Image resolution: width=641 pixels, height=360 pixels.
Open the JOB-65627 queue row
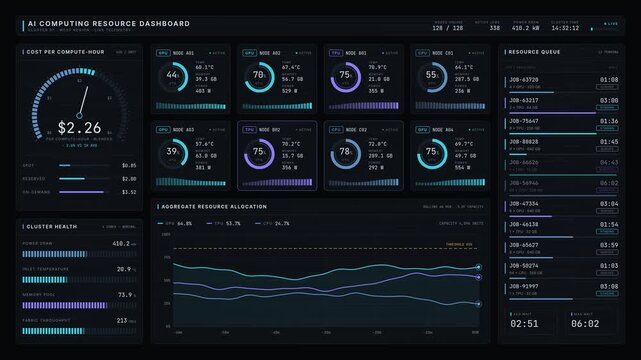pyautogui.click(x=562, y=250)
